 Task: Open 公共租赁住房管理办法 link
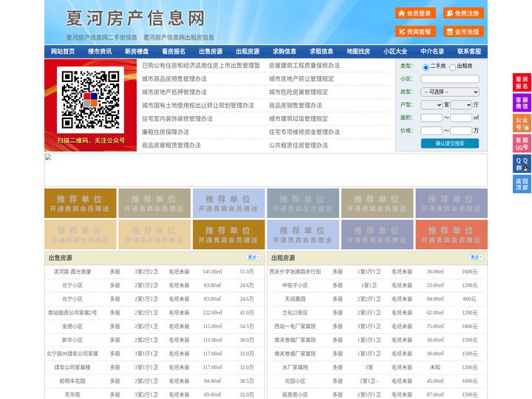[x=299, y=146]
